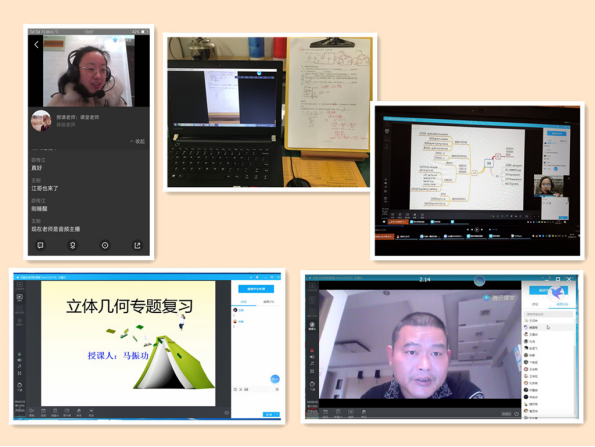This screenshot has height=447, width=595.
Task: Switch to the members tab in webcam classroom
Action: pyautogui.click(x=562, y=304)
